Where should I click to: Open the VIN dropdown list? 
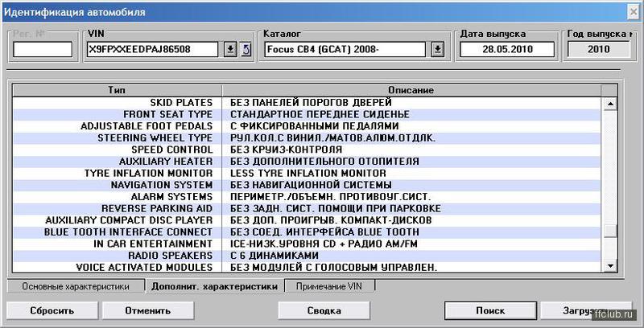[230, 50]
